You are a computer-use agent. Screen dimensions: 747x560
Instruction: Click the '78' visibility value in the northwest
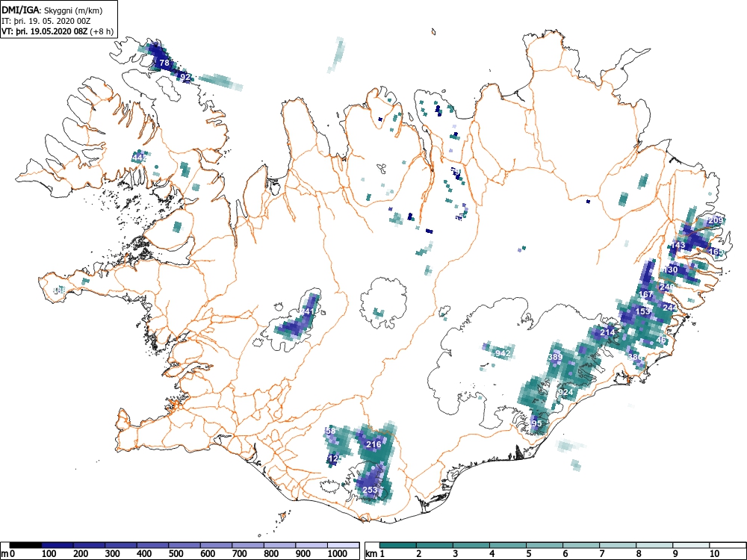(164, 63)
